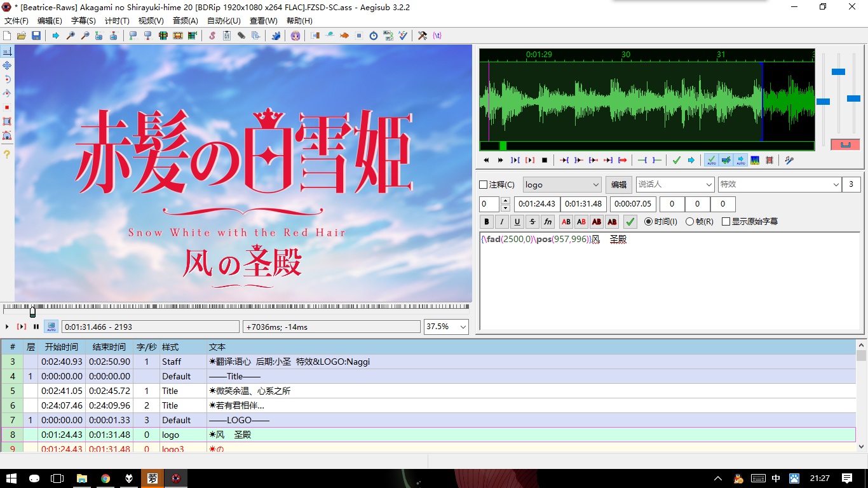Screen dimensions: 868x488
Task: Open the 说话人 actor dropdown
Action: [x=675, y=184]
